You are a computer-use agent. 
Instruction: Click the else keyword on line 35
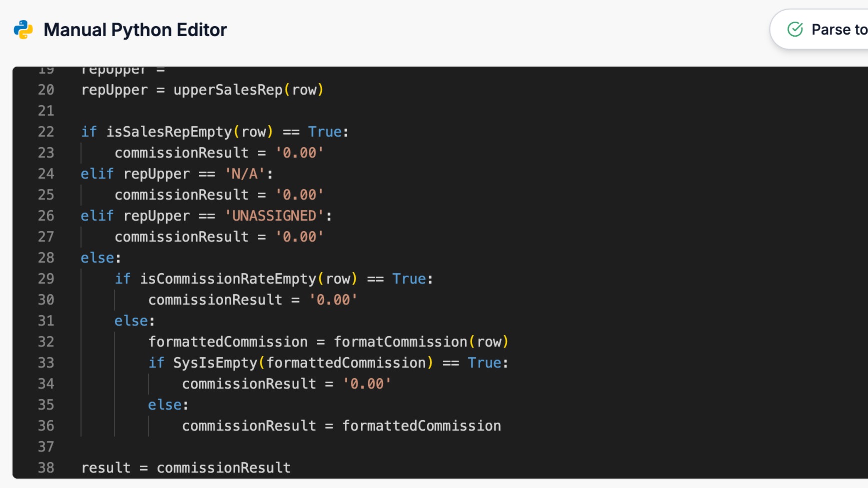[165, 405]
